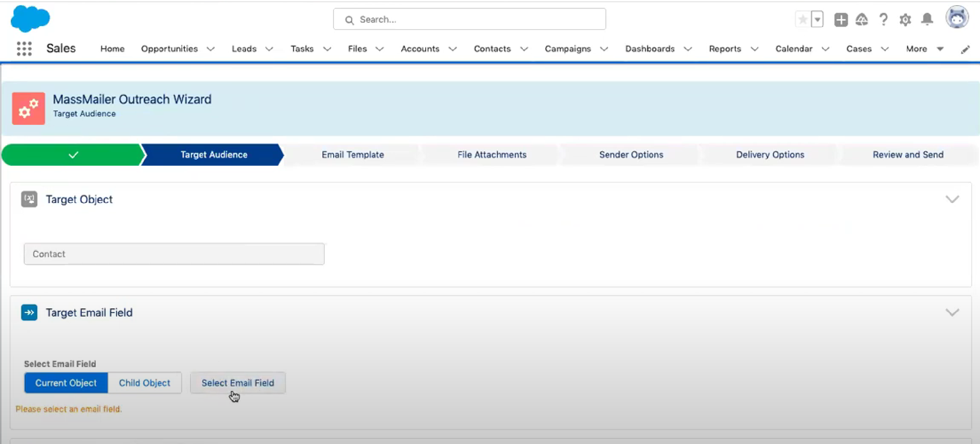Select the Child Object option

[x=145, y=383]
